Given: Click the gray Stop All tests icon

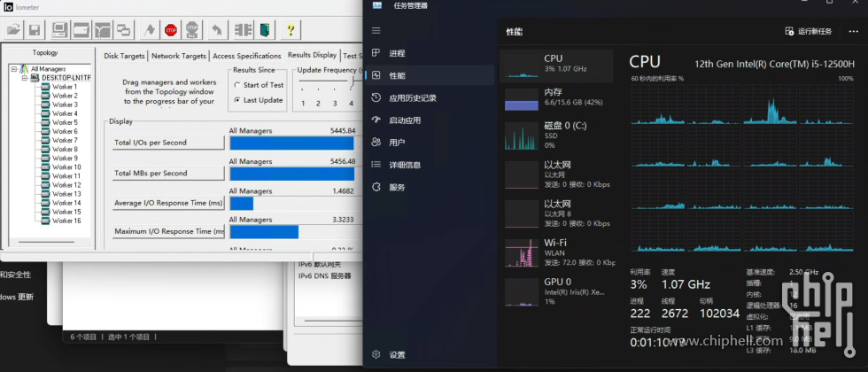Looking at the screenshot, I should tap(192, 30).
